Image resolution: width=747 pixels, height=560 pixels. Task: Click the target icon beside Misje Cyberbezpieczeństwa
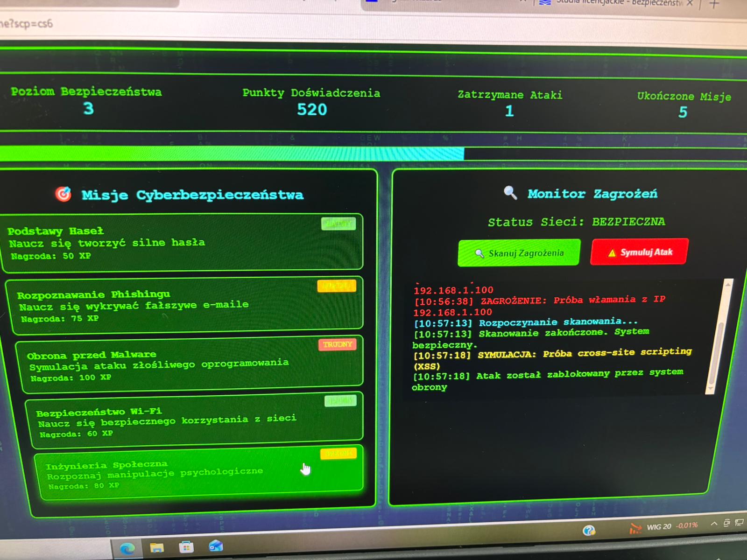[64, 194]
